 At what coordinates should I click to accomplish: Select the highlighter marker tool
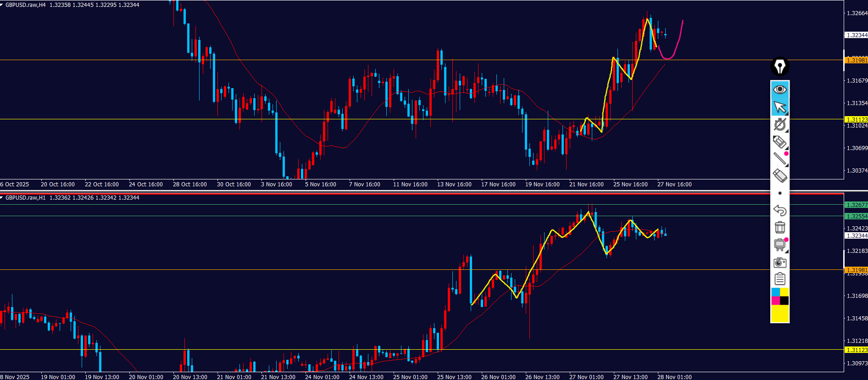tap(779, 142)
